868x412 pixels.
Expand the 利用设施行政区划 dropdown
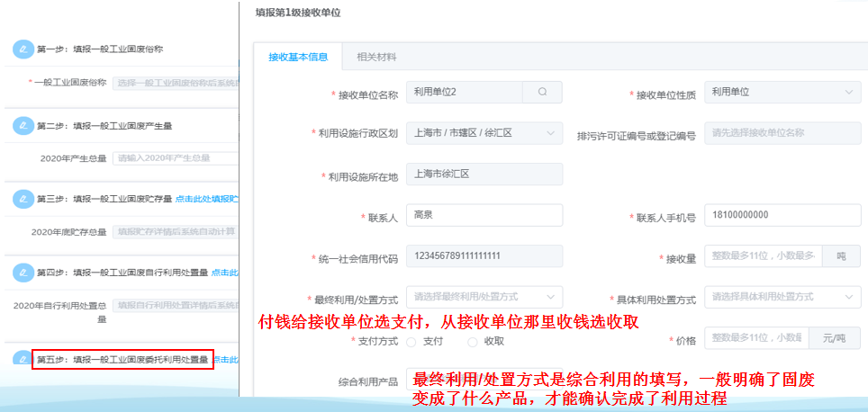[484, 133]
